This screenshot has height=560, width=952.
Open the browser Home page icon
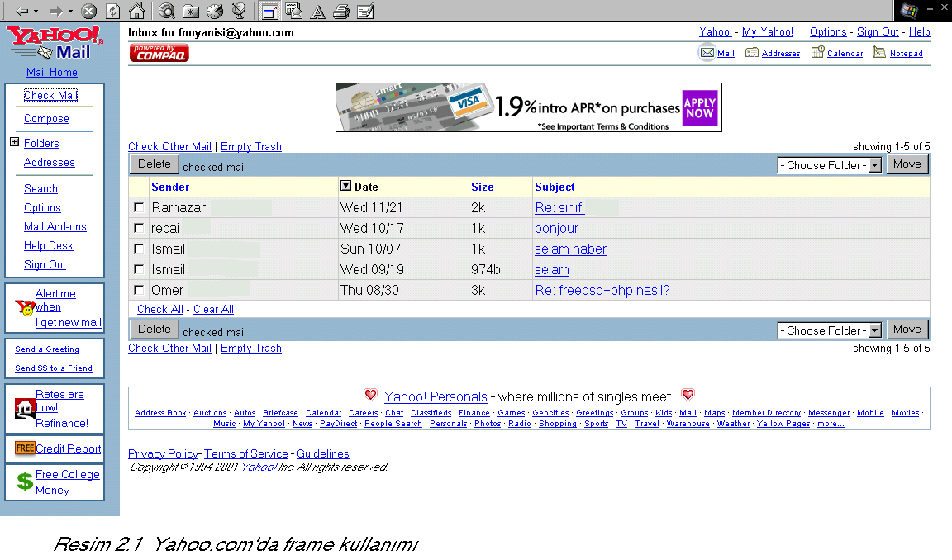136,11
